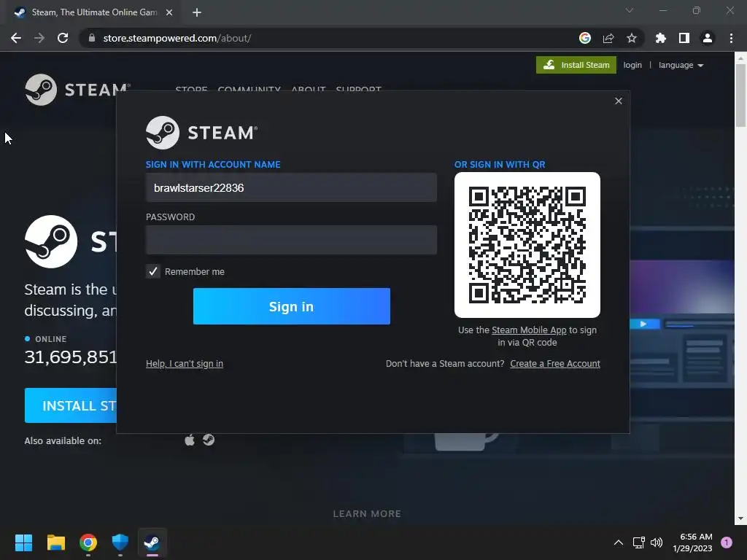747x560 pixels.
Task: Click the volume speaker icon
Action: (657, 542)
